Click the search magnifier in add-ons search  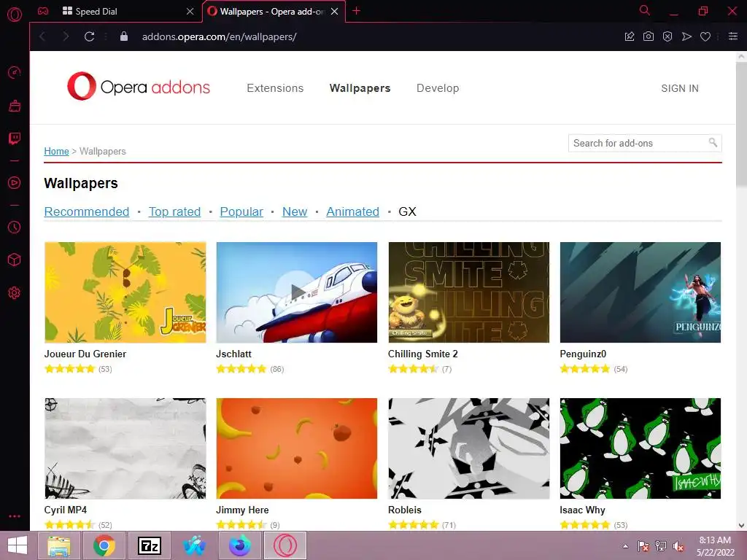[x=713, y=143]
